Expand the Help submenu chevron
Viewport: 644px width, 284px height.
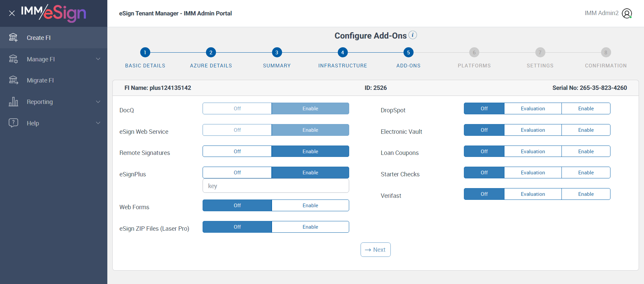click(x=98, y=123)
